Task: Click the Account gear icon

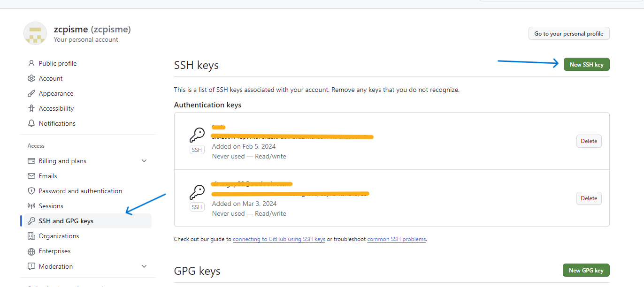Action: (x=31, y=78)
